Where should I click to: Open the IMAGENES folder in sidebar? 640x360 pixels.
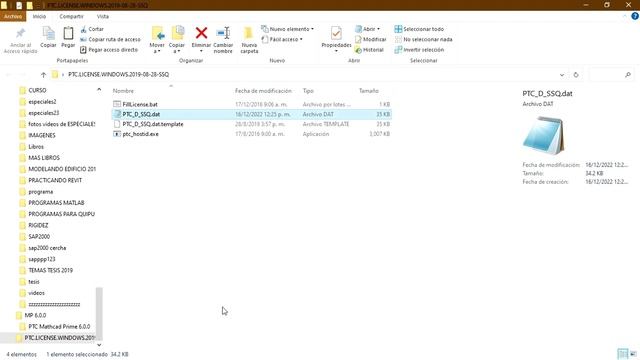point(42,135)
